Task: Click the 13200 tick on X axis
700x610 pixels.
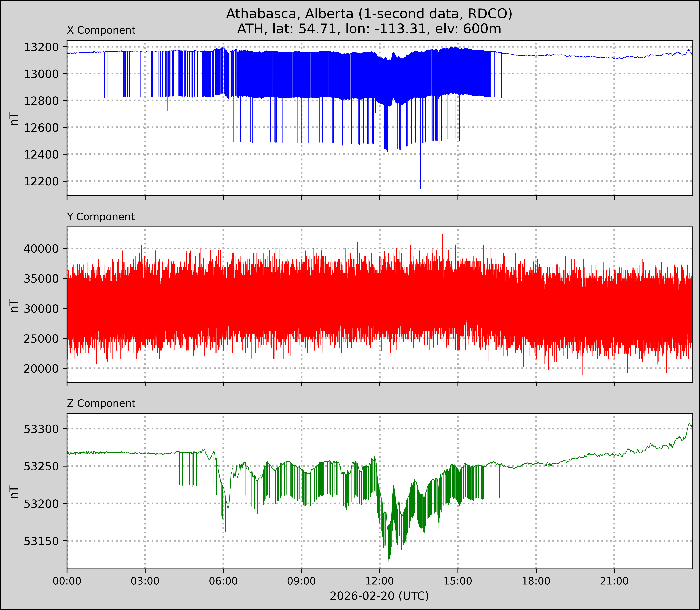Action: pos(41,47)
